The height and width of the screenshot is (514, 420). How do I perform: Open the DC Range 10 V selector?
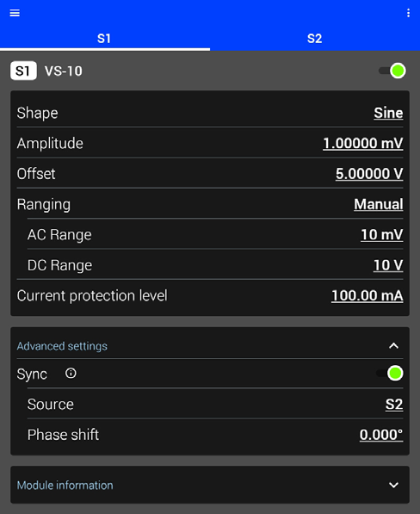pos(388,265)
